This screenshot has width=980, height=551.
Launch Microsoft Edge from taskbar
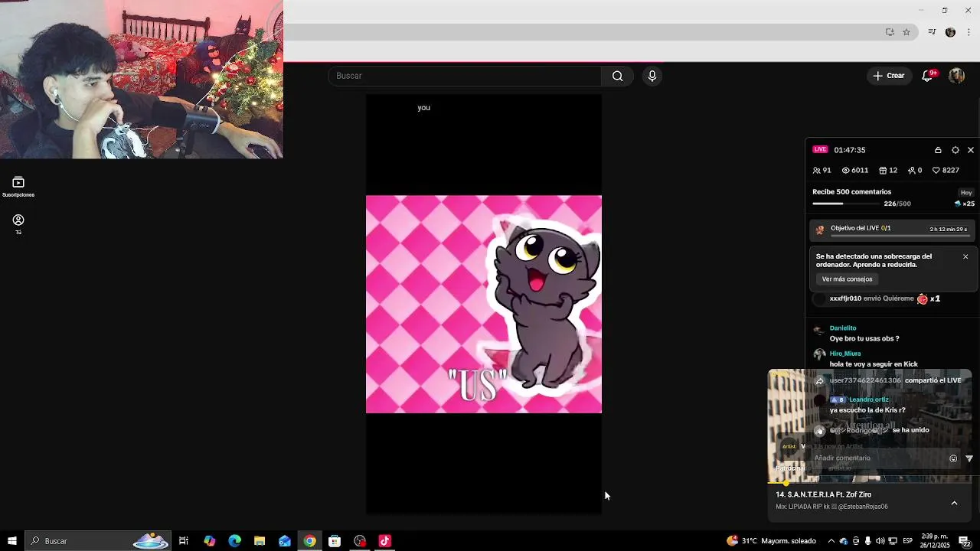click(234, 541)
